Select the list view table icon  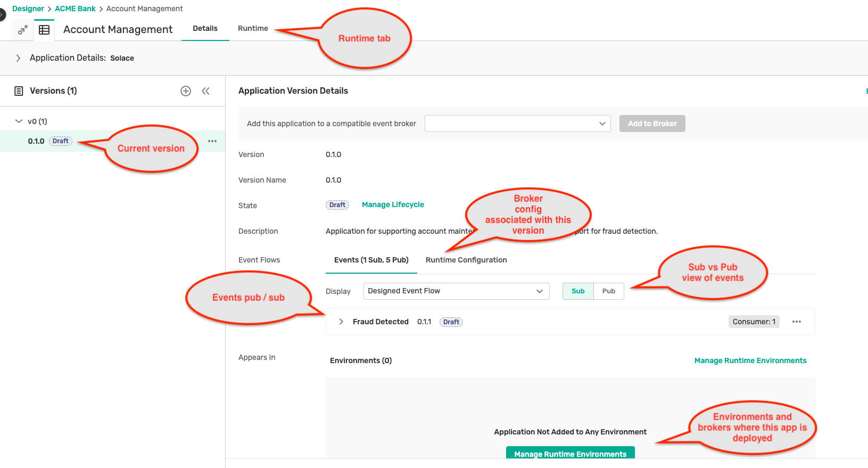44,30
